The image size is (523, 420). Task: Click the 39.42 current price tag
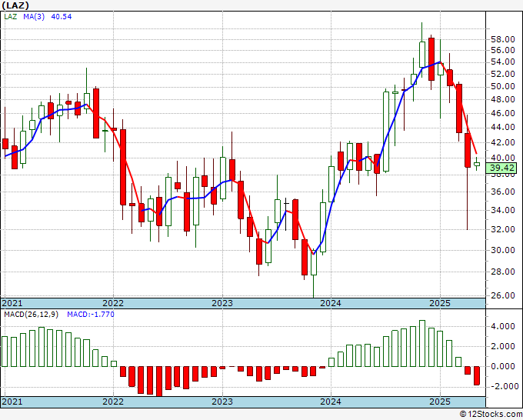501,168
